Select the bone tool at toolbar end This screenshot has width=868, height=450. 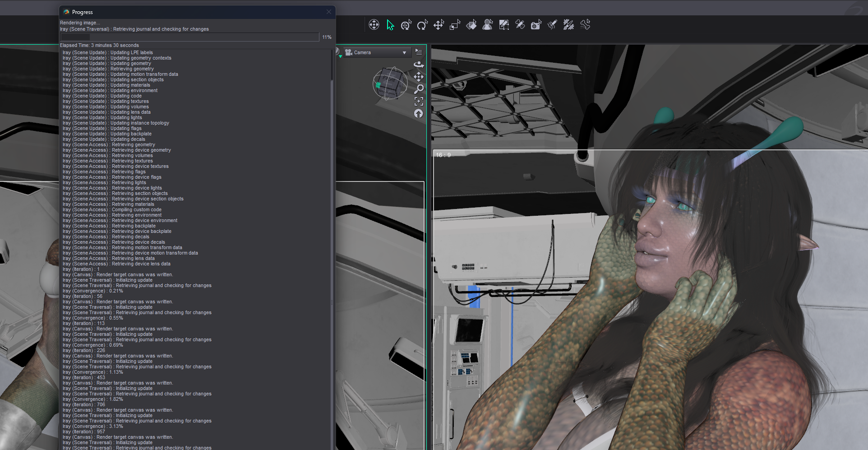[585, 25]
